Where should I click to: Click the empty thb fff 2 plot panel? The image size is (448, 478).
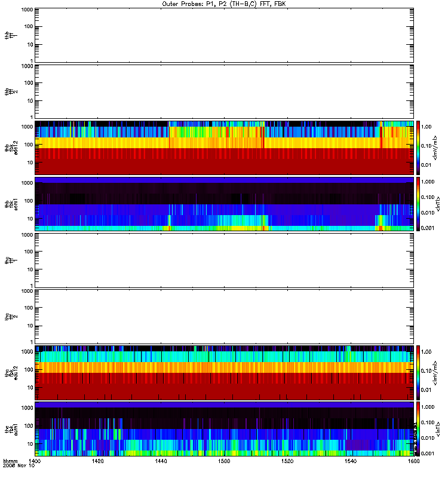pos(224,91)
